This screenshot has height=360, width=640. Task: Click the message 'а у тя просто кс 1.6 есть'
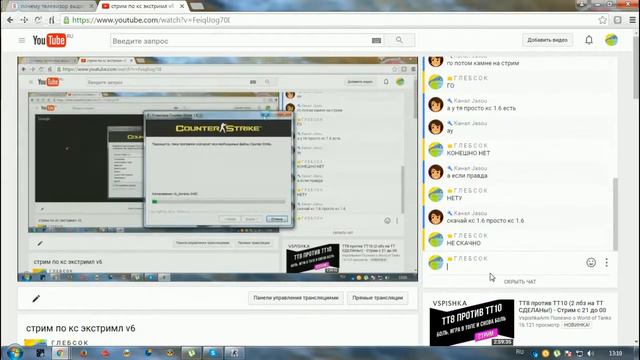click(481, 108)
